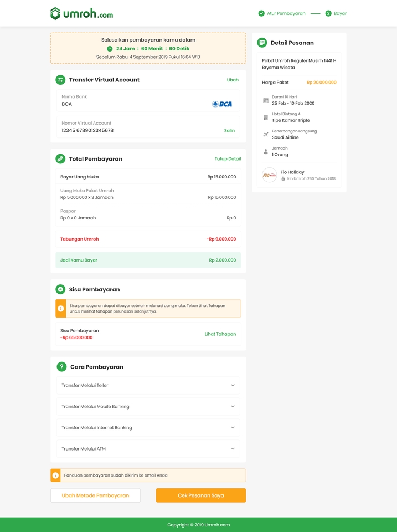This screenshot has width=397, height=532.
Task: Click the Transfer Melalui Mobile Banking label
Action: click(x=95, y=406)
